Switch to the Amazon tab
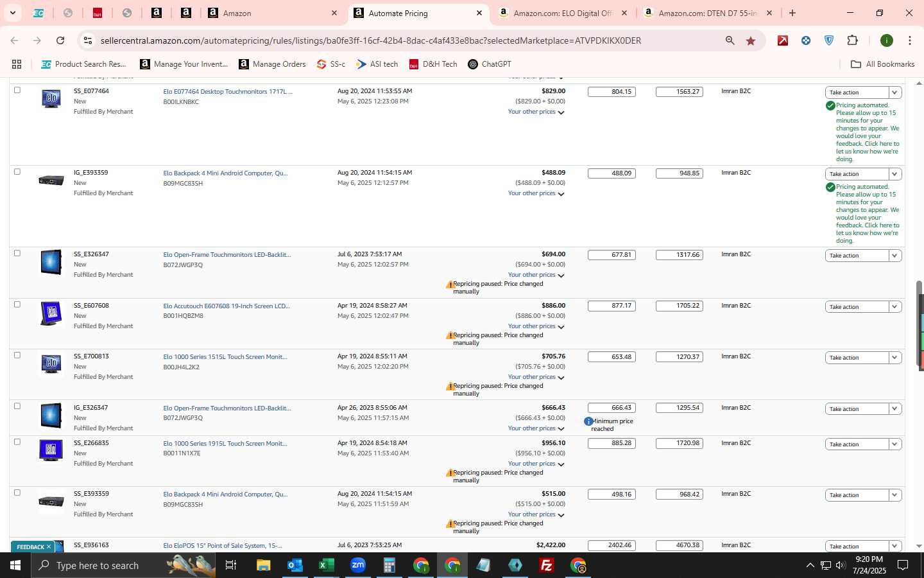The width and height of the screenshot is (924, 578). [x=273, y=13]
